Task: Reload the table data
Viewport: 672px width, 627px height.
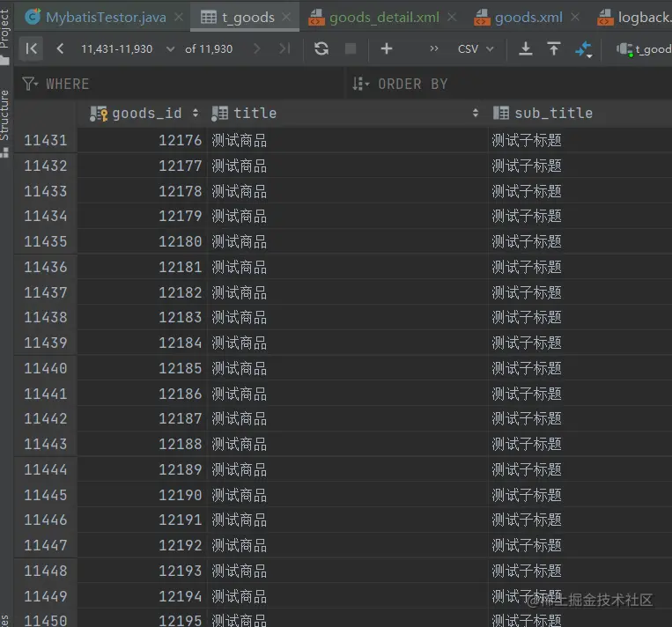Action: point(321,48)
